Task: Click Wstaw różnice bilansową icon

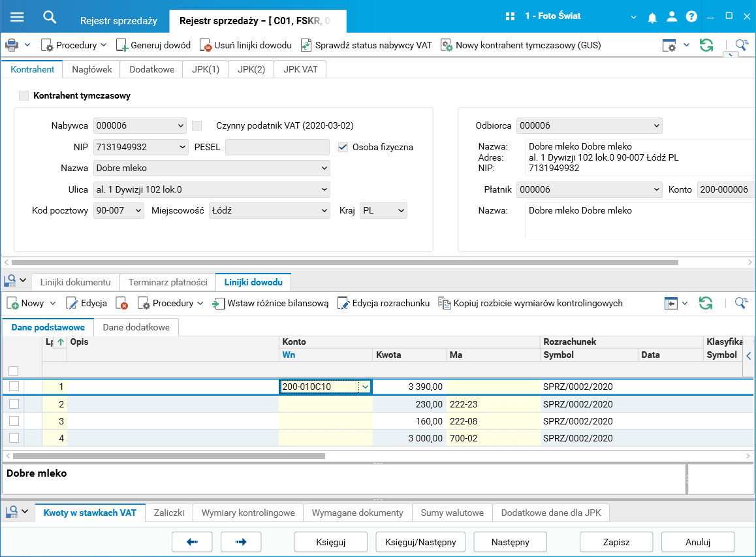Action: pyautogui.click(x=219, y=303)
